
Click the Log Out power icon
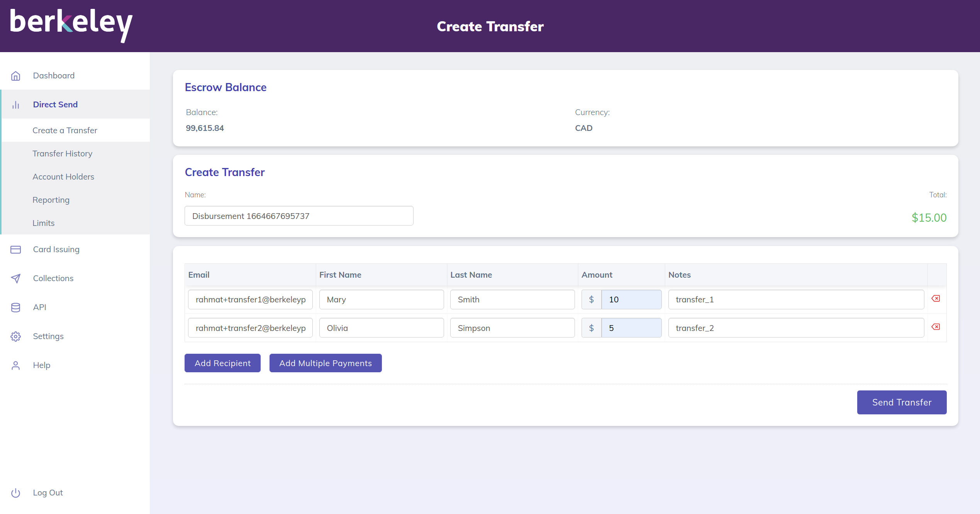[x=15, y=493]
